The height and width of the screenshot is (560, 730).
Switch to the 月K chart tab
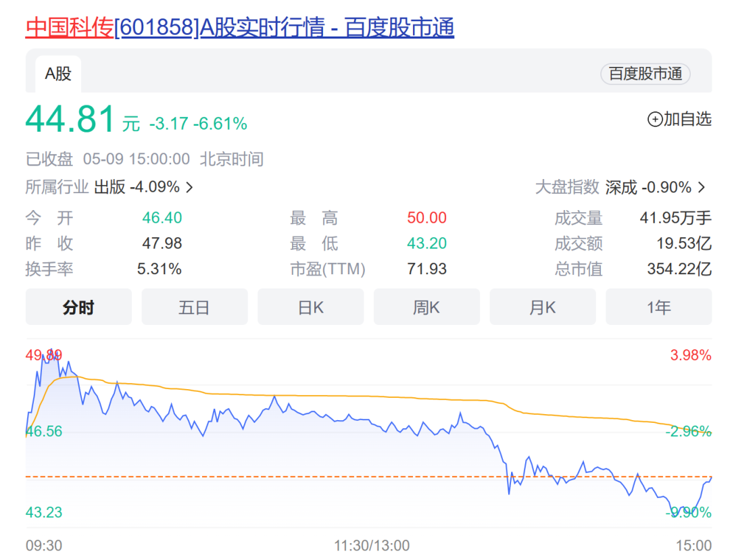(542, 307)
